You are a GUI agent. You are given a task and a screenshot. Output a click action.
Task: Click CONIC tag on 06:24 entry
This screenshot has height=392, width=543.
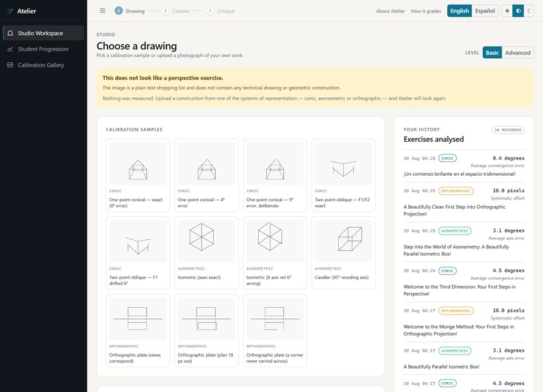[x=447, y=270]
